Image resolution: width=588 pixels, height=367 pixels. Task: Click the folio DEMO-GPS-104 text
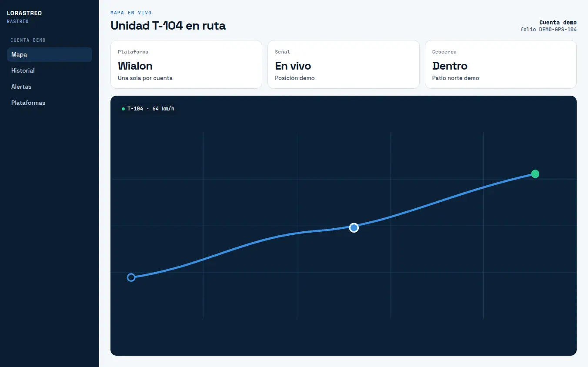point(548,30)
